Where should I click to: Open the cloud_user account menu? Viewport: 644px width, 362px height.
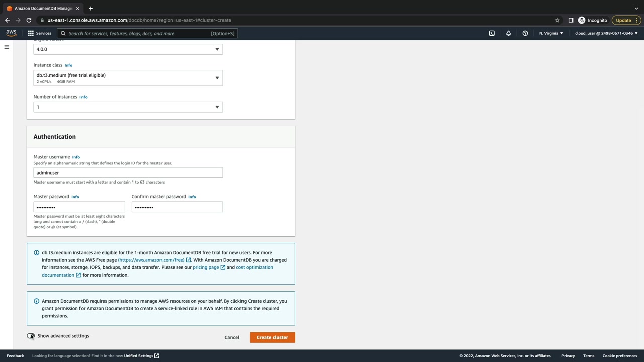[x=606, y=33]
